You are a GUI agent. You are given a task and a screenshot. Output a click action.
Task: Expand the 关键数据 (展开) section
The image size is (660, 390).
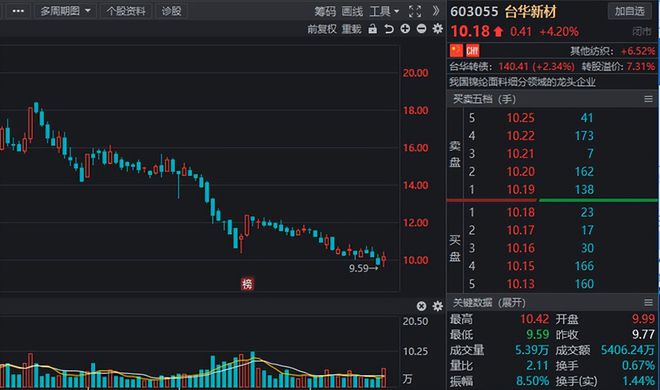pos(489,302)
